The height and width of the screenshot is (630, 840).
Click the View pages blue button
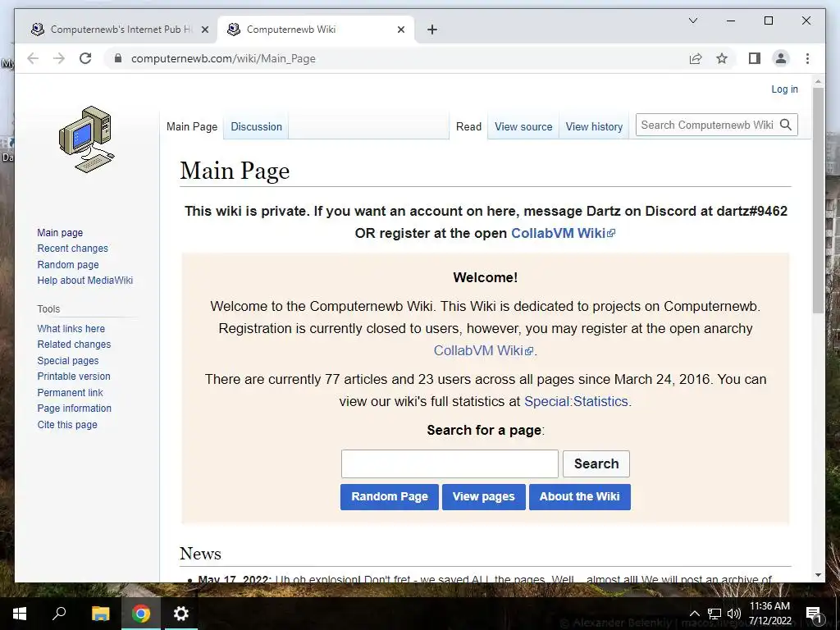pyautogui.click(x=484, y=497)
